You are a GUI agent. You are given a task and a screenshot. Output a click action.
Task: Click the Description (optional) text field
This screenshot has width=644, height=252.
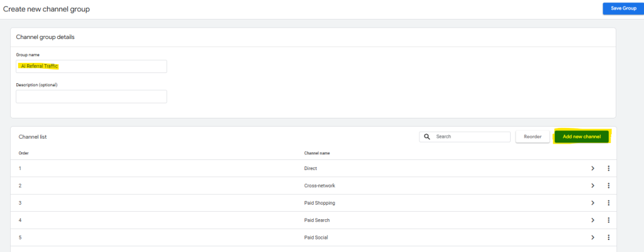(x=91, y=96)
